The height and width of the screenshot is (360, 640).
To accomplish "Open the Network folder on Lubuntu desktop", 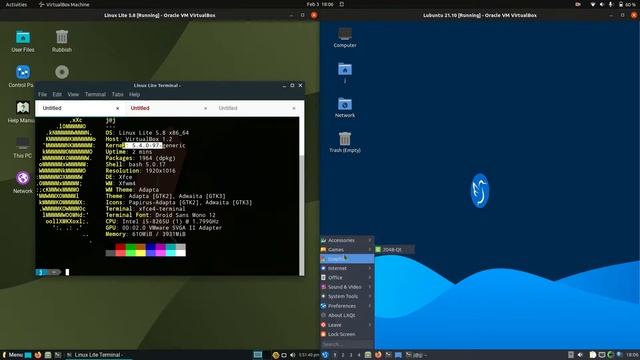I will [x=345, y=108].
